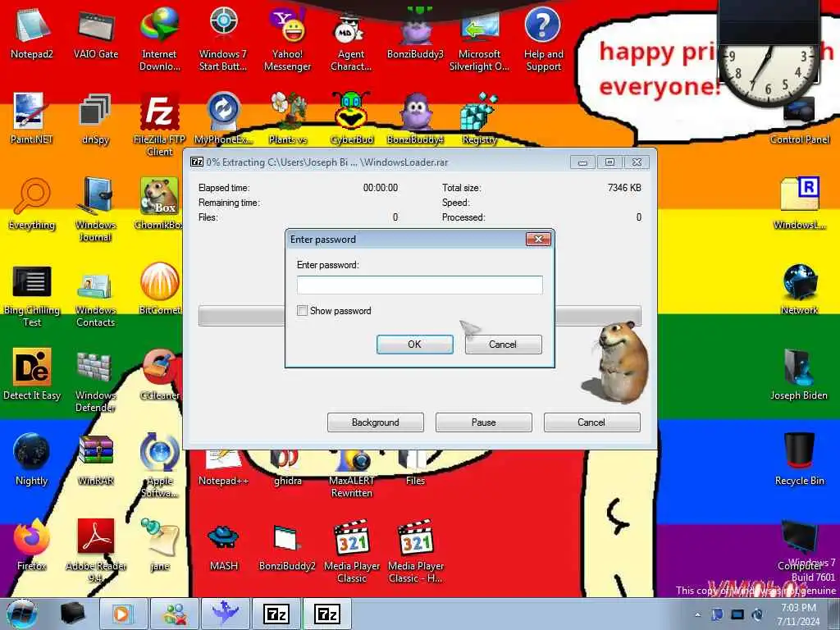This screenshot has width=840, height=630.
Task: Cancel the WindowsLoader.rar extraction
Action: click(591, 422)
